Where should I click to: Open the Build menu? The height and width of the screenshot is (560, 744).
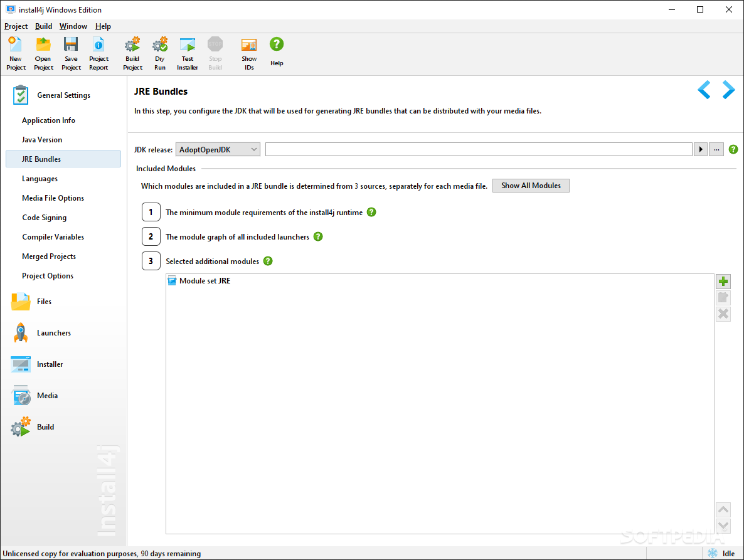(x=44, y=26)
